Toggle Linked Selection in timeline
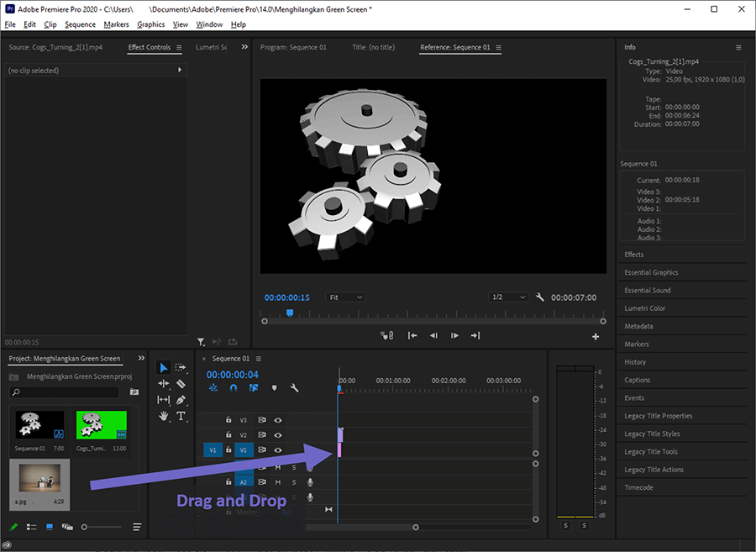This screenshot has width=756, height=552. [254, 387]
